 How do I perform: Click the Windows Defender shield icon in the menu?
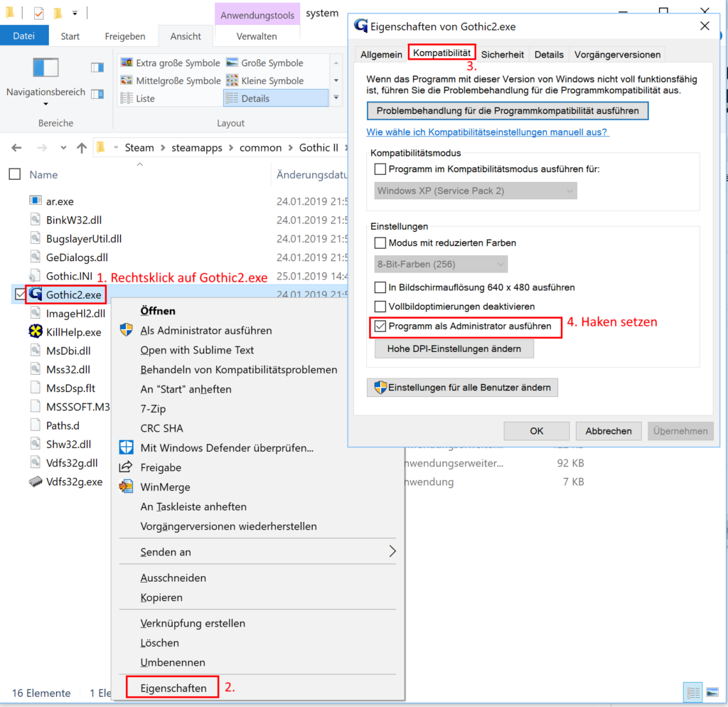pos(126,448)
